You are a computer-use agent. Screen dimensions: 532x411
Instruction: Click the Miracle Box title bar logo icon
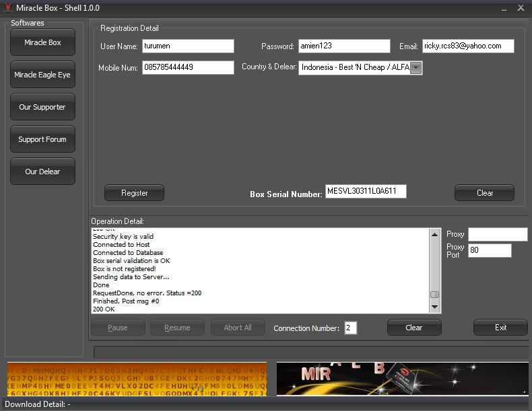[7, 7]
